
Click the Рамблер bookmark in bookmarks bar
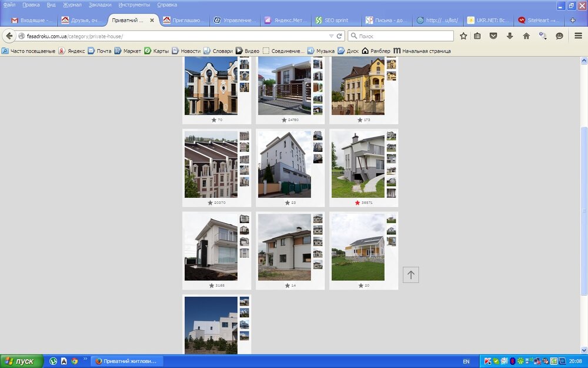[x=376, y=51]
